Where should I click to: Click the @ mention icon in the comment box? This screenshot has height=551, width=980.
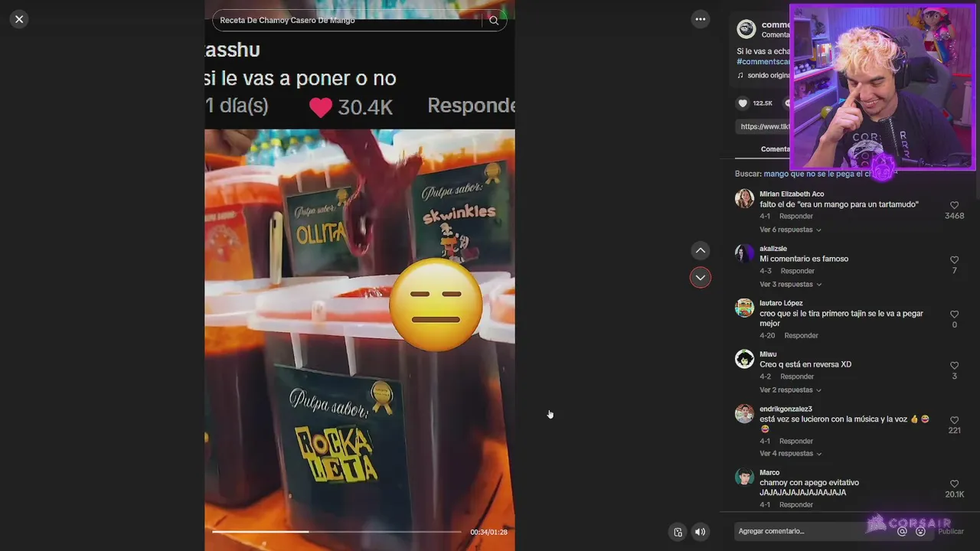pyautogui.click(x=902, y=532)
